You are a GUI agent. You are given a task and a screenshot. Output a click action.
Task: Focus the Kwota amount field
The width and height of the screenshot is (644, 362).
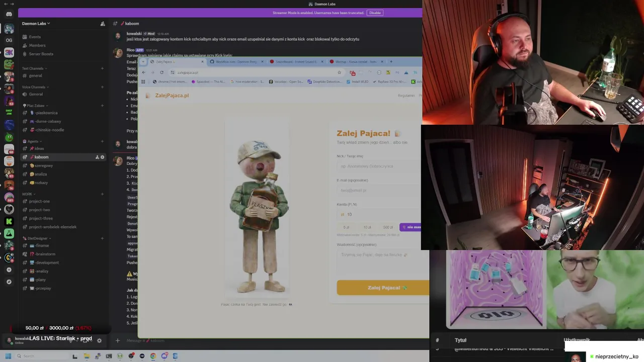380,214
